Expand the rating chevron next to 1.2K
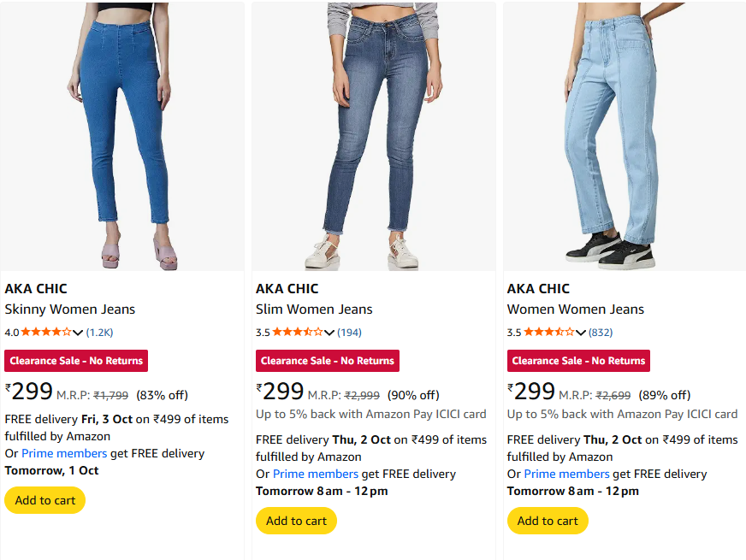Viewport: 746px width, 560px height. (78, 333)
